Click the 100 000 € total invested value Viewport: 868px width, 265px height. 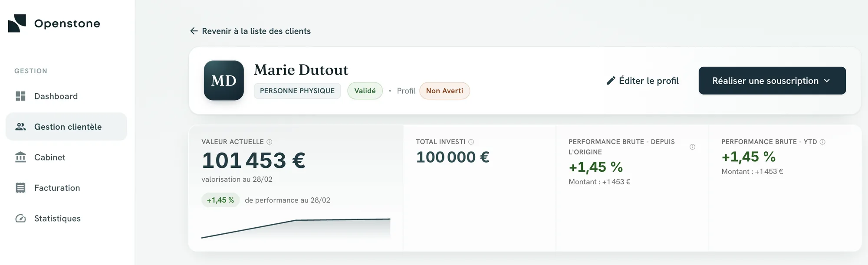point(453,157)
